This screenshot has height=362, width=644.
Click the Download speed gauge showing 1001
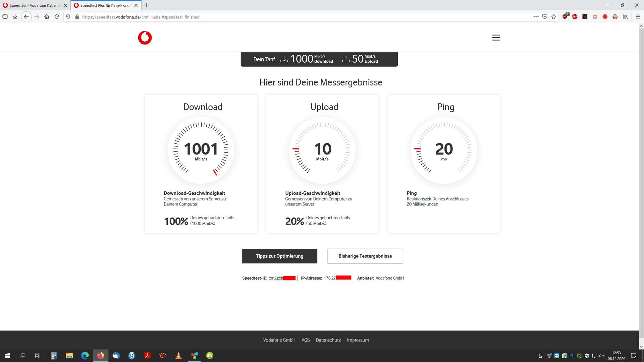pyautogui.click(x=201, y=150)
